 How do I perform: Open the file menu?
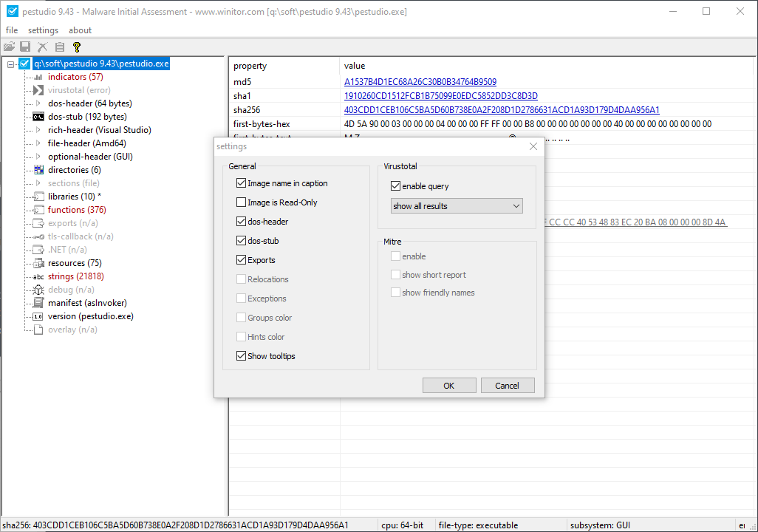pos(12,30)
